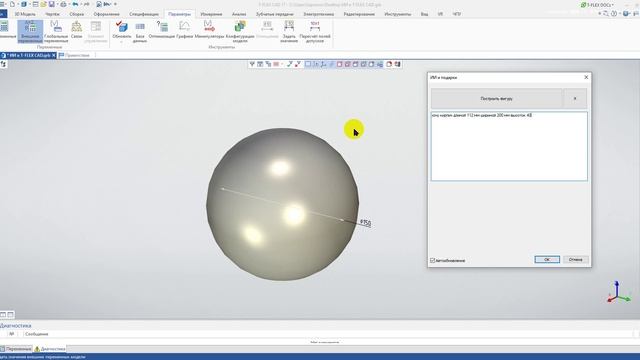Click the Связи ribbon icon
This screenshot has width=640, height=360.
click(76, 30)
